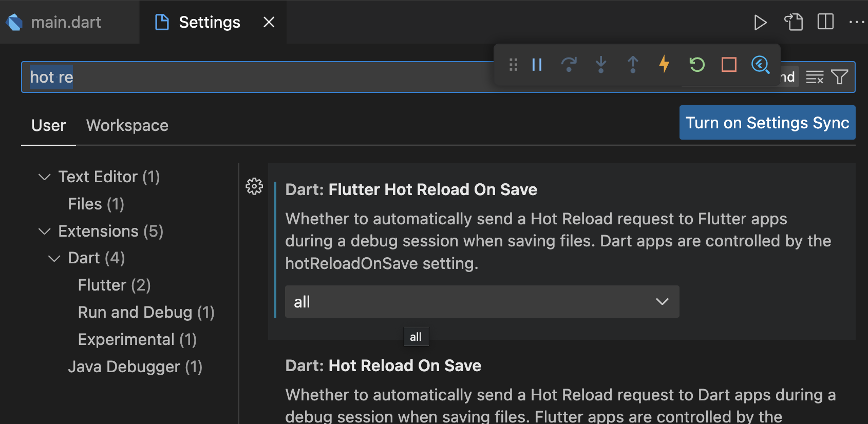Trigger Flutter Hot Reload lightning bolt

pyautogui.click(x=665, y=65)
